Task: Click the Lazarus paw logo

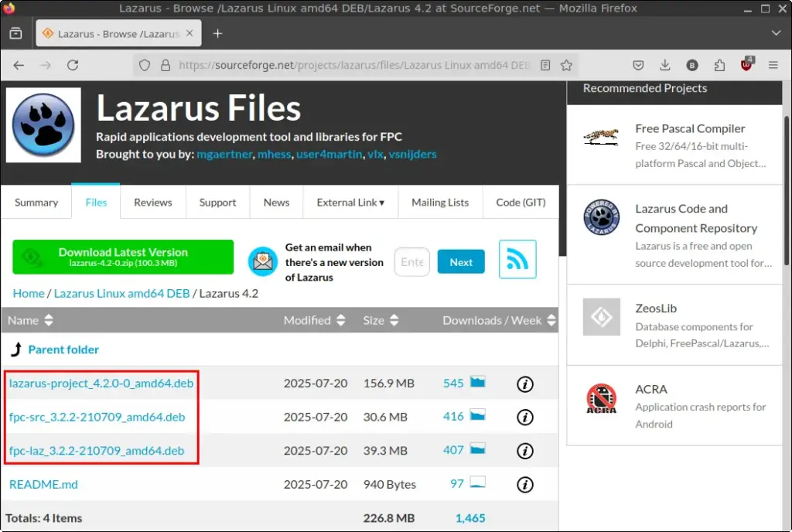Action: (43, 125)
